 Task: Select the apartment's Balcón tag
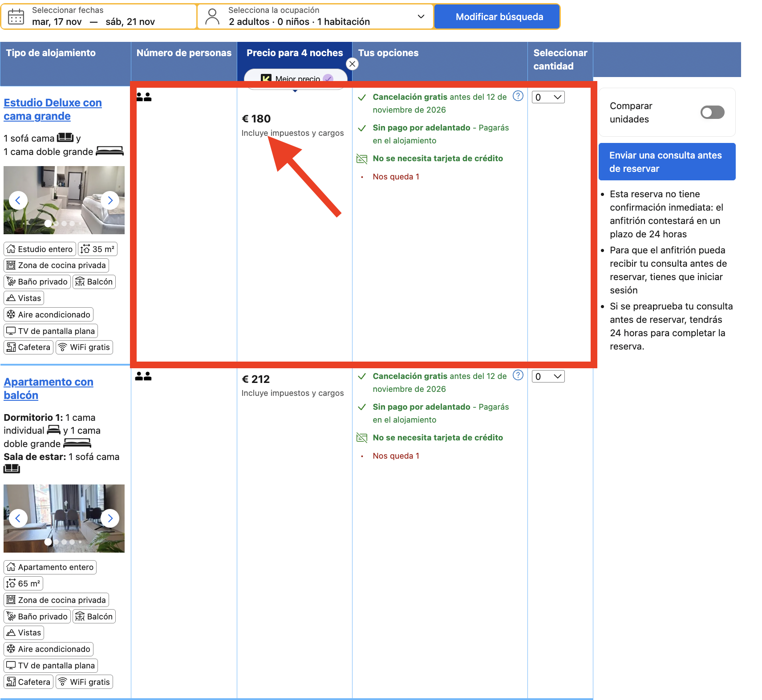point(94,616)
